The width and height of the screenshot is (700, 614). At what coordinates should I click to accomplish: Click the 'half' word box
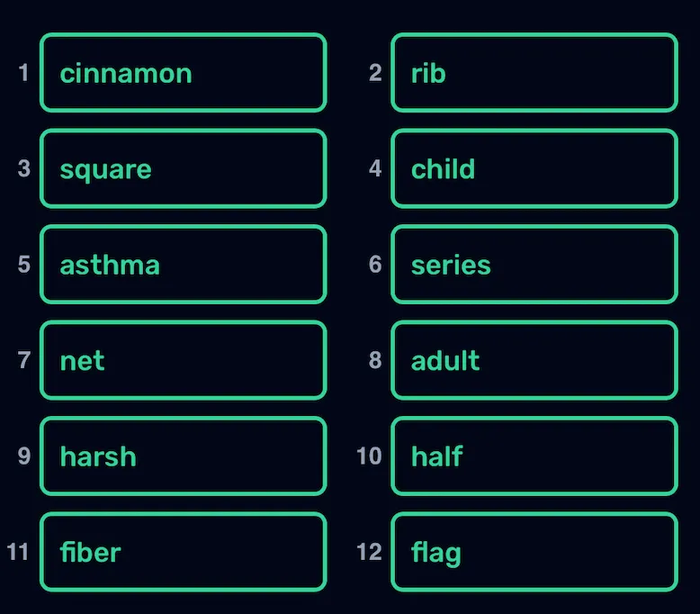pyautogui.click(x=534, y=456)
